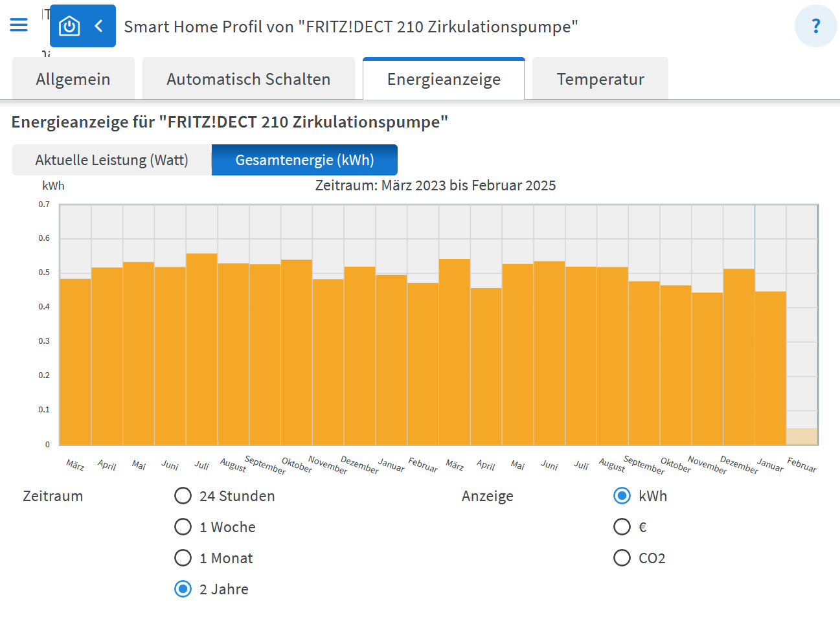Open the hamburger main menu
The image size is (840, 626).
(x=19, y=25)
